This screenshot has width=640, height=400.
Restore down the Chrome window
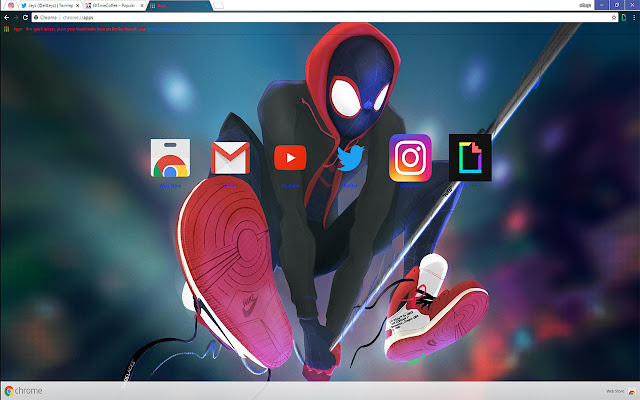tap(617, 5)
